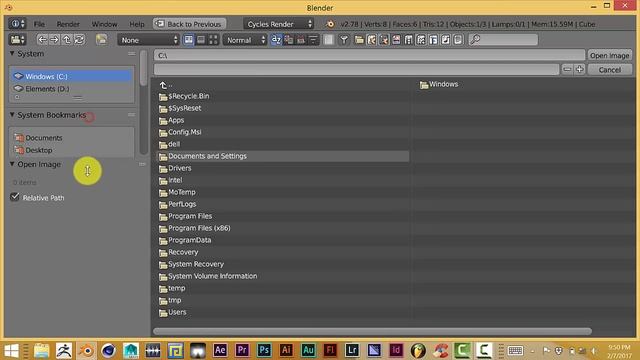Open the Render menu
This screenshot has width=640, height=360.
(68, 24)
